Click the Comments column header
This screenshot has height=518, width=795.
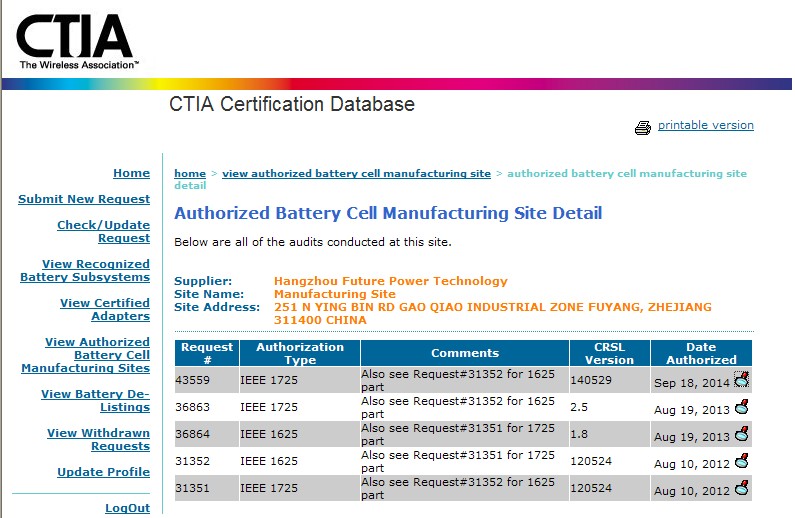[x=465, y=353]
